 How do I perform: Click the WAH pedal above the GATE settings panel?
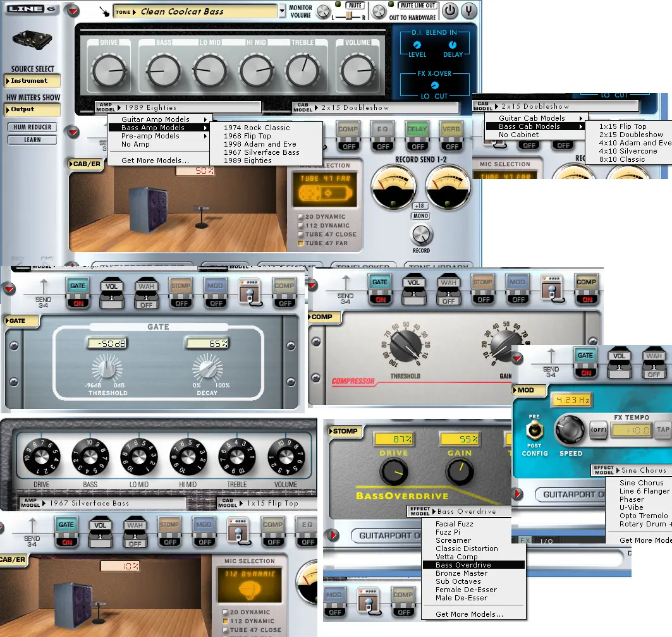pos(146,293)
